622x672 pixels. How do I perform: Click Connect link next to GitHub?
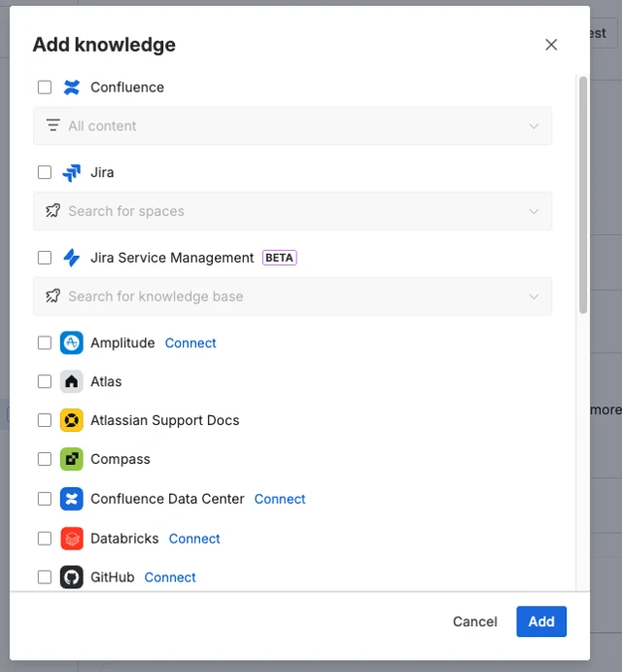[x=170, y=578]
